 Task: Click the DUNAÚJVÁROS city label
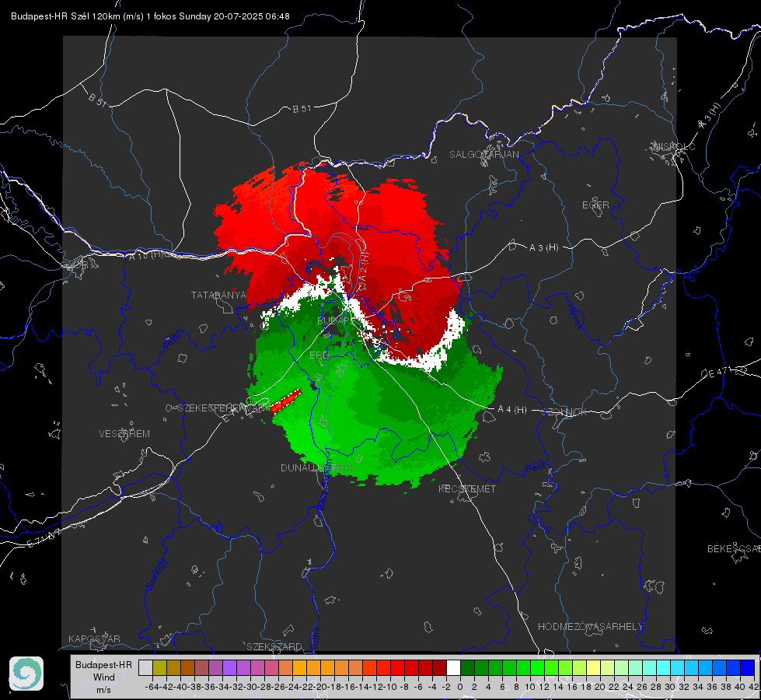[x=316, y=467]
